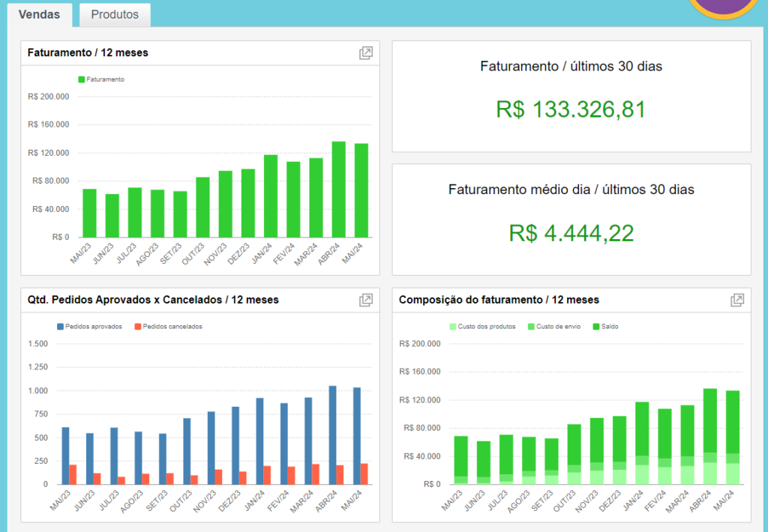This screenshot has height=532, width=768.
Task: Click the Faturamento médio dia / últimos 30 dias heading
Action: (571, 190)
